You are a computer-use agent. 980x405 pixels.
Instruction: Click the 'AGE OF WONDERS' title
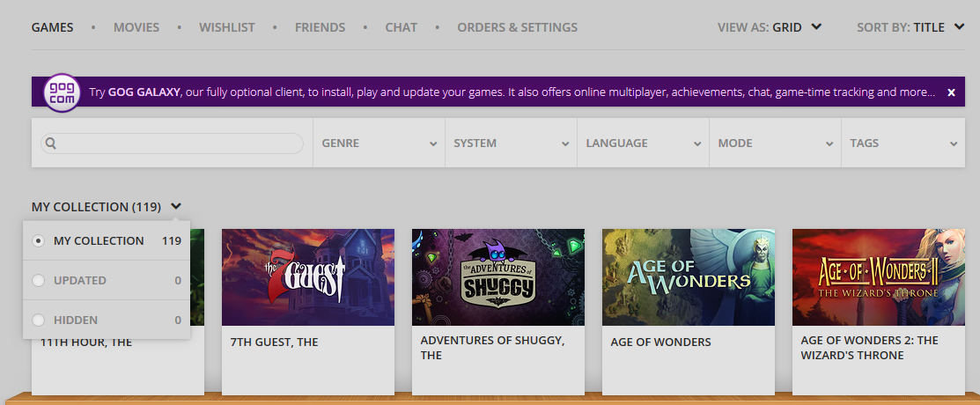tap(660, 342)
